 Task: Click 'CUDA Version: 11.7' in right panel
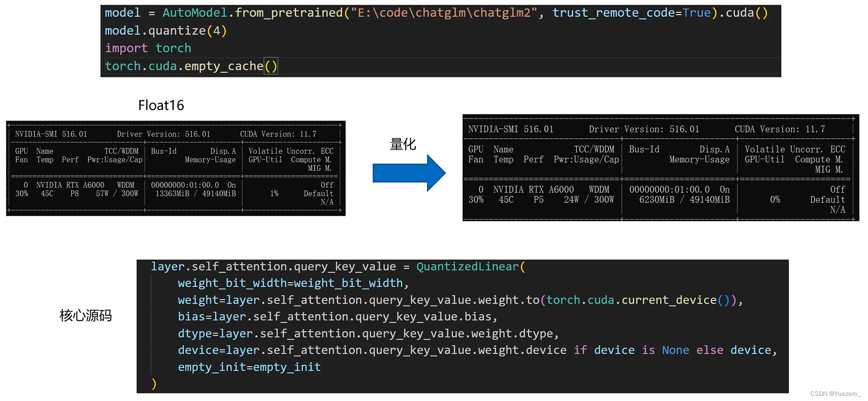point(780,129)
